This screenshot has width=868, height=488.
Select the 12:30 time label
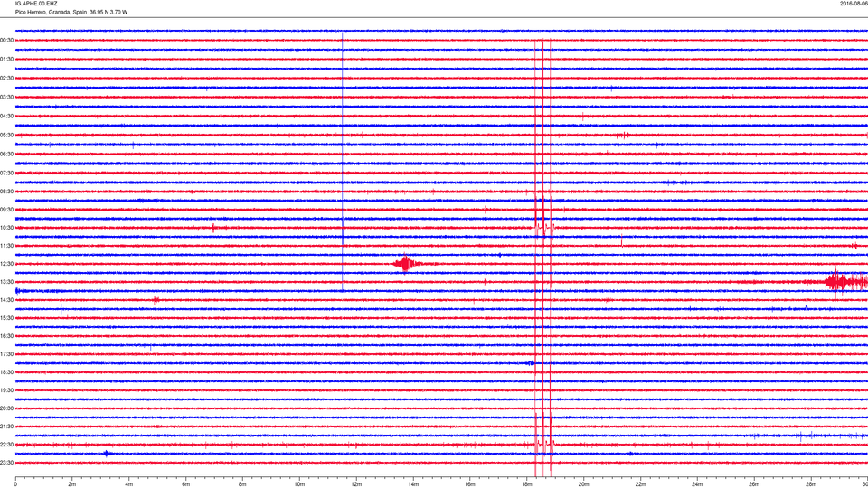click(6, 264)
